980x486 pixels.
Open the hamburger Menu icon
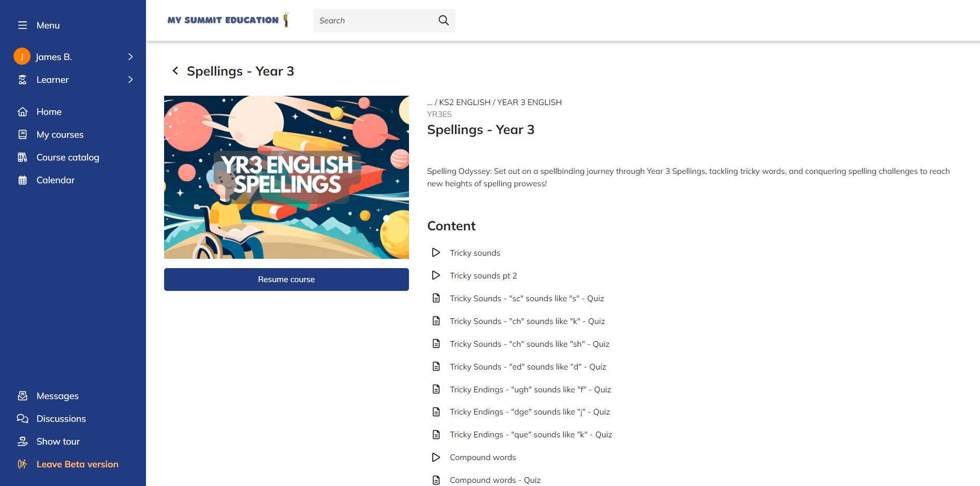22,25
